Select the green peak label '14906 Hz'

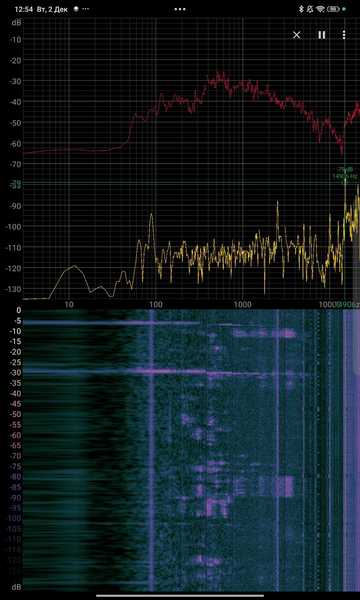point(344,176)
